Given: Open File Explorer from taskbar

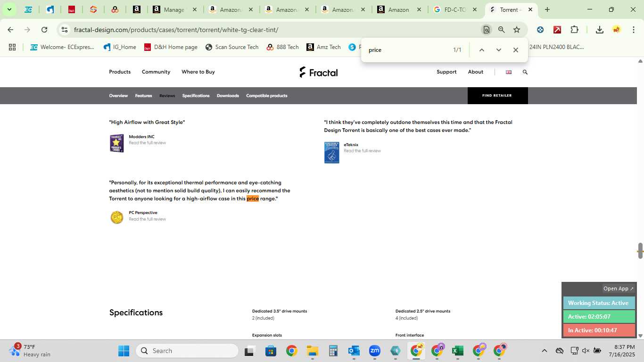Looking at the screenshot, I should tap(312, 351).
